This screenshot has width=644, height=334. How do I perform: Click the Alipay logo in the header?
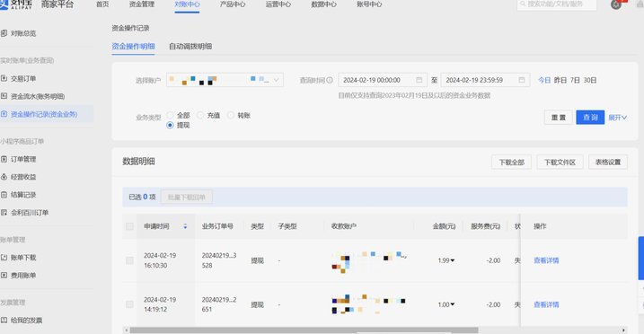[x=16, y=4]
